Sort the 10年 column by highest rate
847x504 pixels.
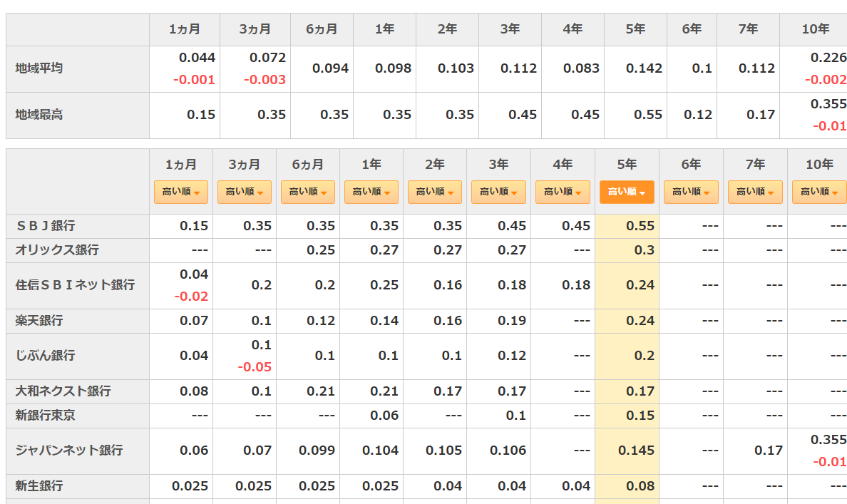(x=819, y=192)
